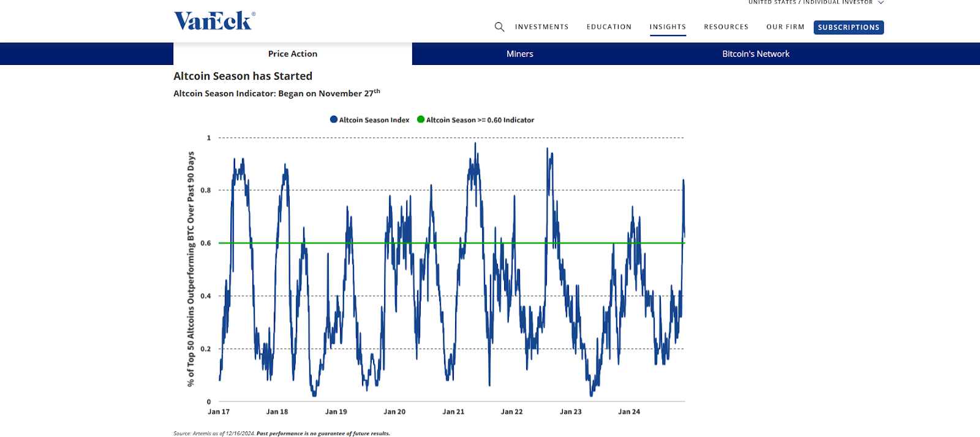
Task: Click the 'Altcoin Season >= 0.60 Indicator' legend label
Action: click(480, 120)
